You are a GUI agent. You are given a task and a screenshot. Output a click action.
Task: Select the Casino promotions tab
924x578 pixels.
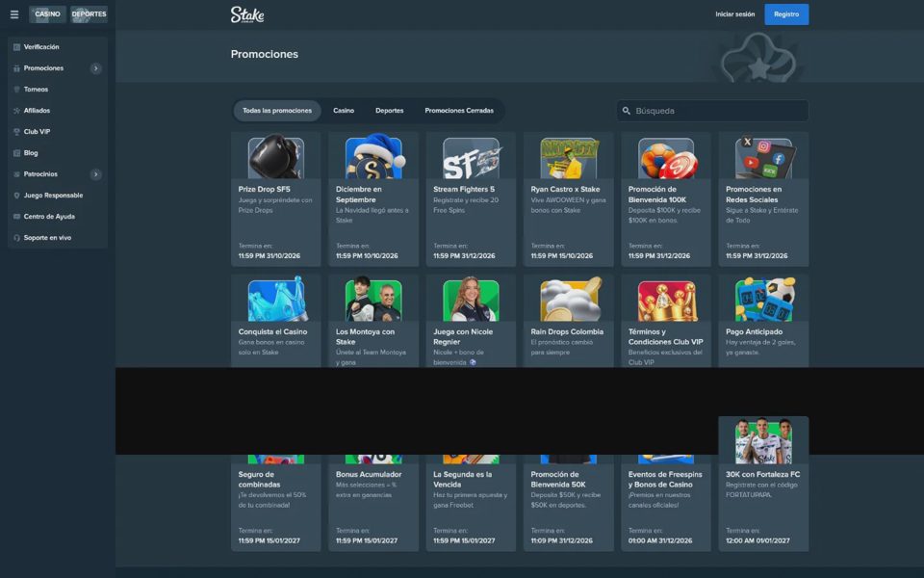(x=344, y=111)
